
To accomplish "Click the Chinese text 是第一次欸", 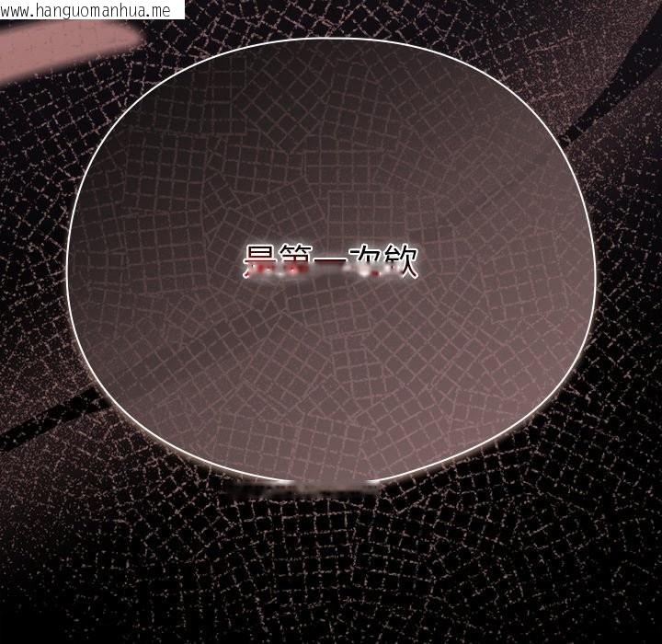I will point(330,262).
